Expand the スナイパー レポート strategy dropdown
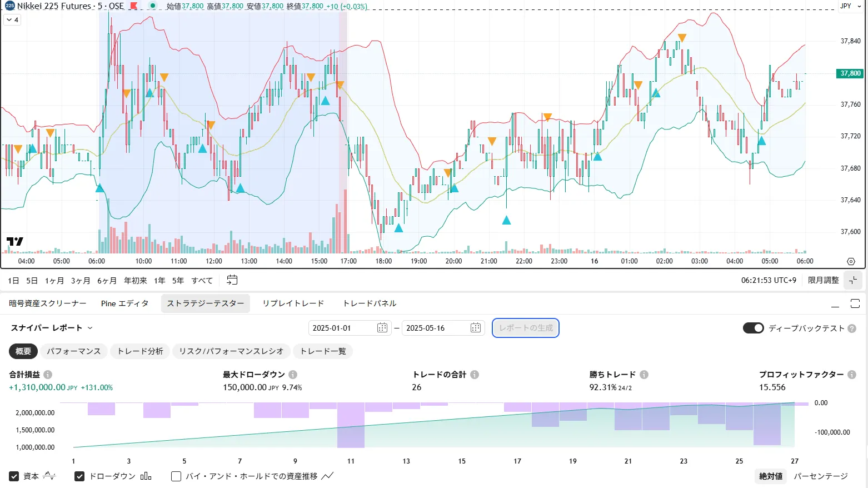Screen dimensions: 868x488 coord(90,328)
